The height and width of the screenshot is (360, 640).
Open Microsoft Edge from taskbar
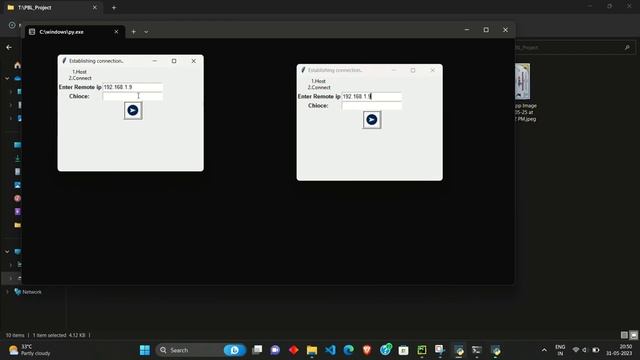[x=349, y=350]
